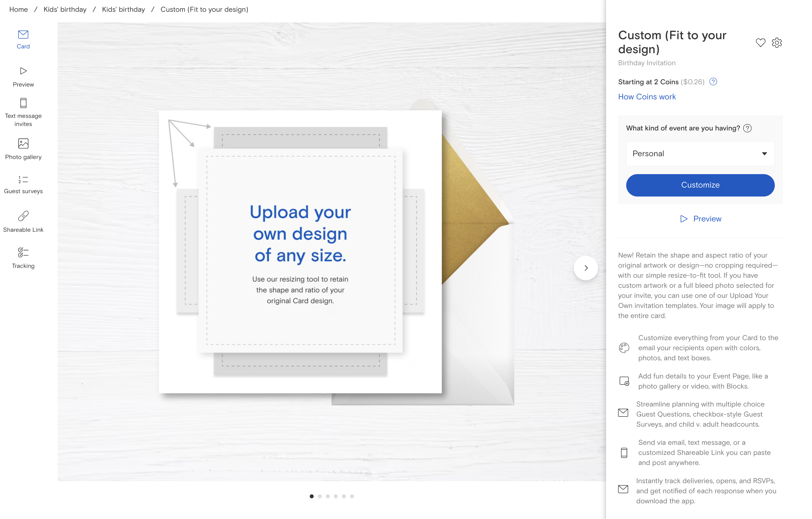Go to Home via the breadcrumb

pyautogui.click(x=18, y=10)
